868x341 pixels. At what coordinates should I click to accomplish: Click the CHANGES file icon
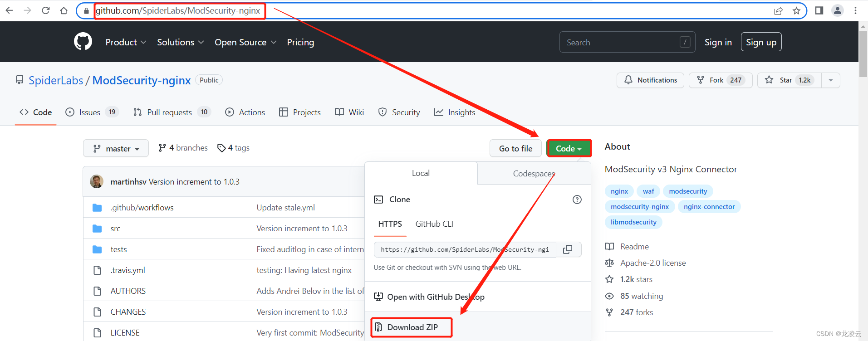97,312
